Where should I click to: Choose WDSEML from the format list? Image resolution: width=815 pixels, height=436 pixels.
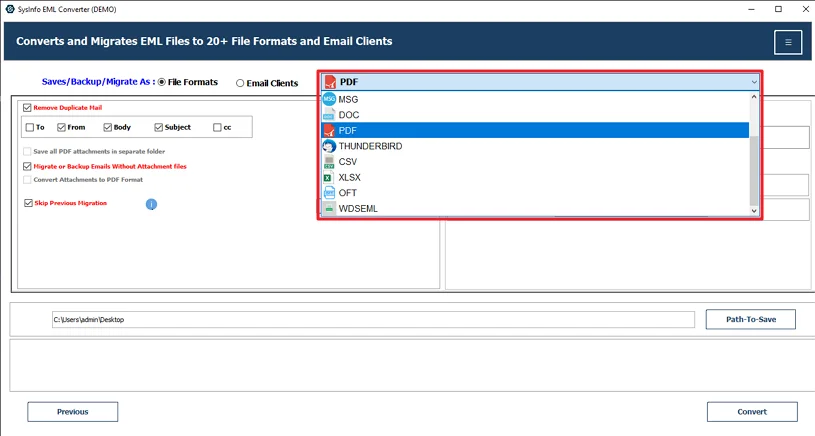(x=535, y=208)
